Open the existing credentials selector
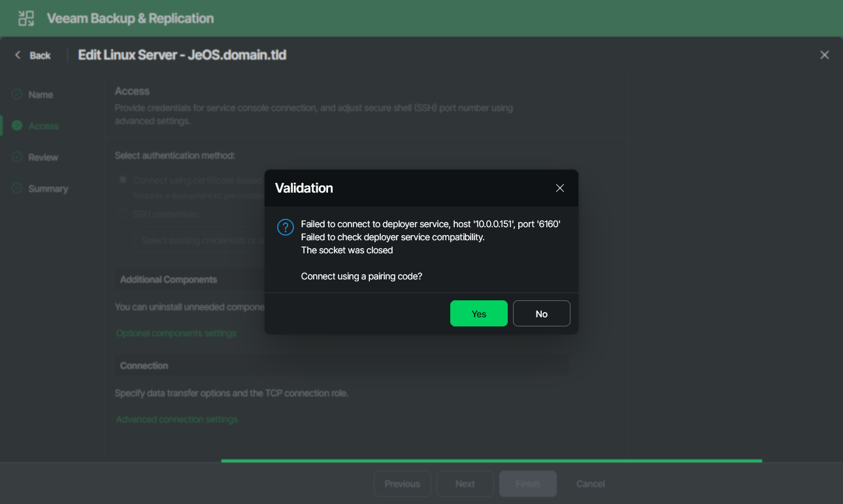 click(196, 240)
